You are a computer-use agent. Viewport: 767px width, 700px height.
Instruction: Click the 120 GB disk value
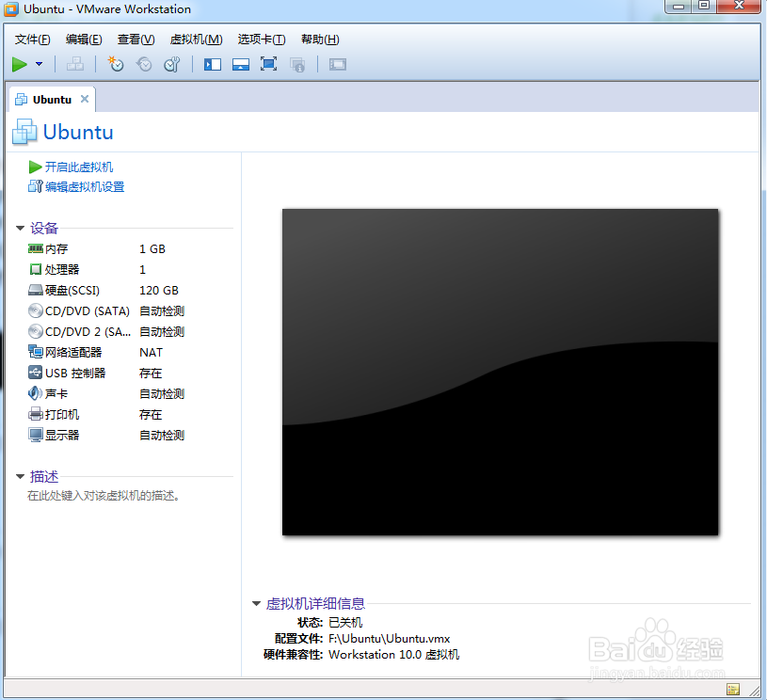(159, 291)
